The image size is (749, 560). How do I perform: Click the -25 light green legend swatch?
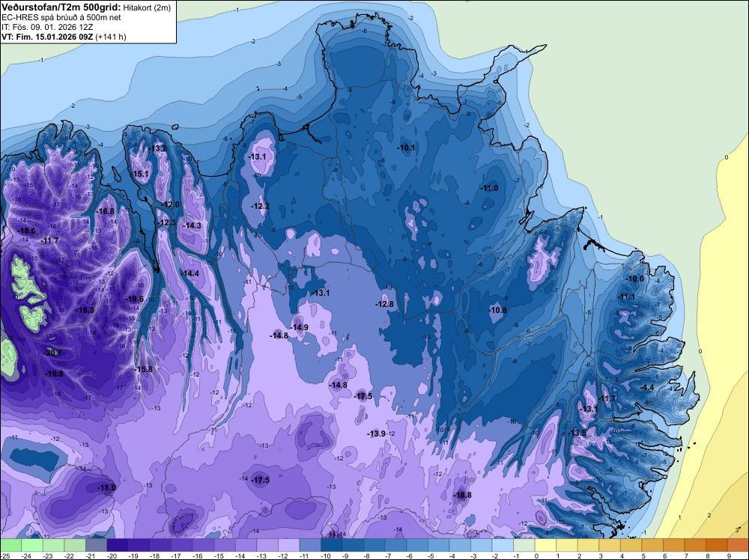pos(10,545)
